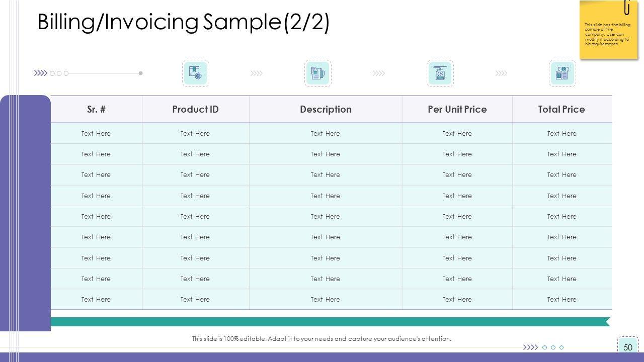Image resolution: width=644 pixels, height=362 pixels.
Task: Click the price tag icon
Action: [x=440, y=73]
